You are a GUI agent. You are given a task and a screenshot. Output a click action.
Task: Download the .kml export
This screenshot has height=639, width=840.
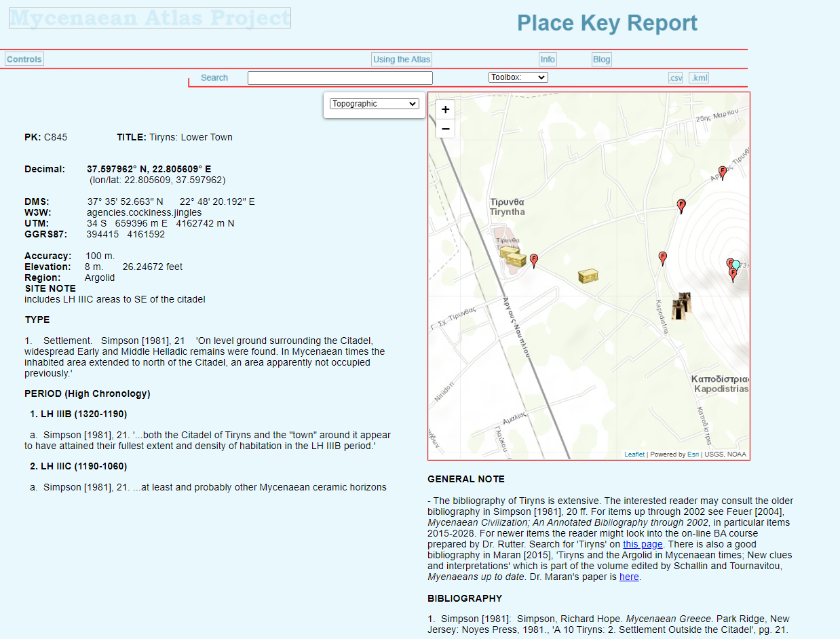coord(699,78)
